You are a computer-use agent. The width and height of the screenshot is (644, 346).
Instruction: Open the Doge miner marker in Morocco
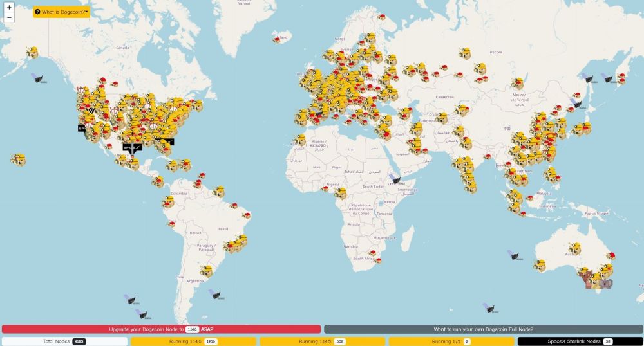(300, 140)
